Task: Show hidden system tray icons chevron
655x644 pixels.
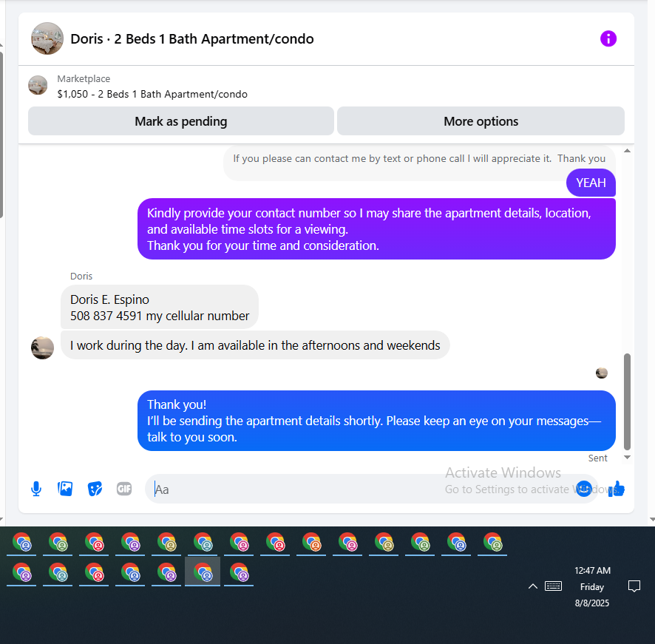Action: pos(532,586)
